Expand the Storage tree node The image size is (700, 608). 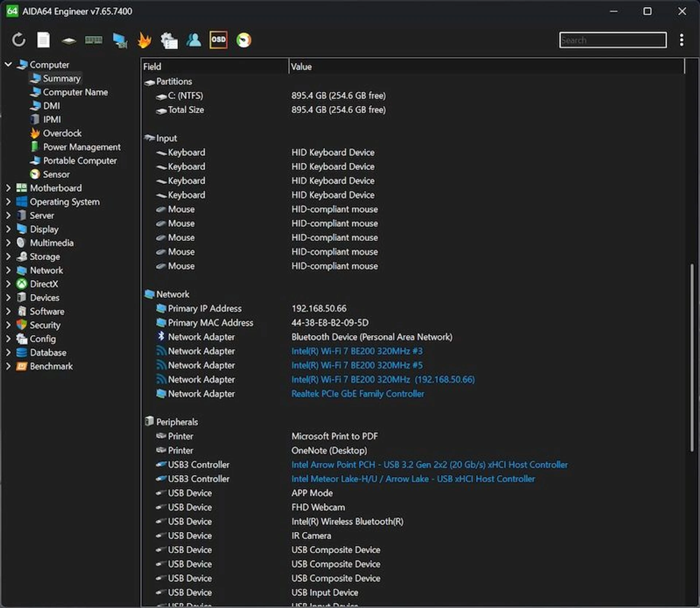pos(8,257)
